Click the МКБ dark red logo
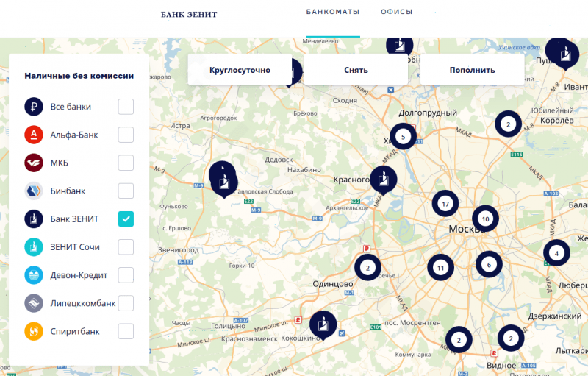Viewport: 588px width, 376px height. coord(34,163)
